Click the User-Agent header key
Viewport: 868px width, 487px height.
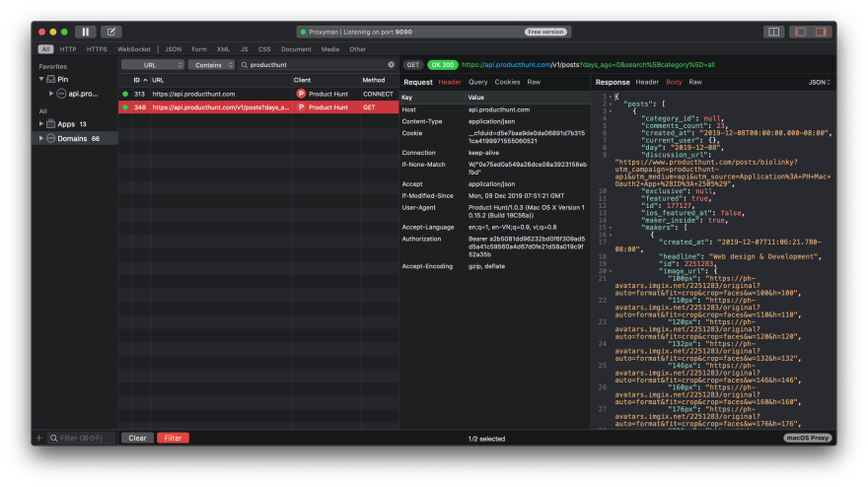click(417, 208)
